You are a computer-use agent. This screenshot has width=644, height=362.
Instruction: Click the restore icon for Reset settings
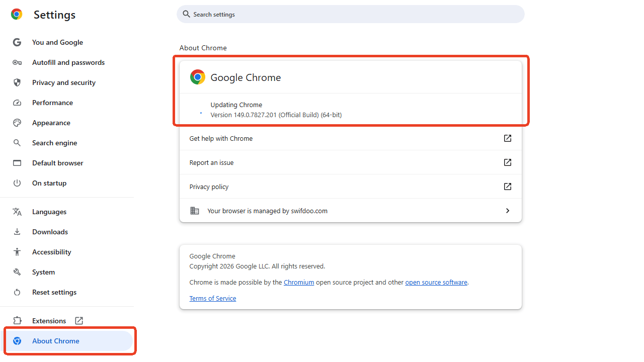[x=17, y=292]
